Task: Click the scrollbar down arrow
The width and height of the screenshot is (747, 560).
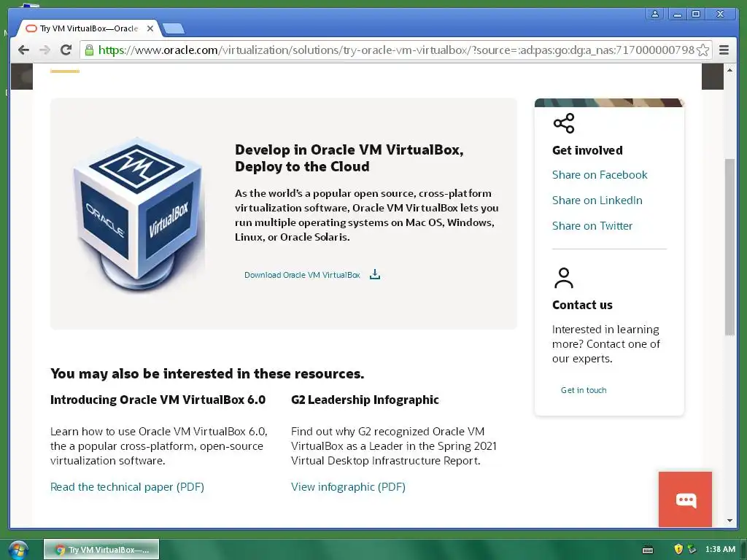Action: (729, 521)
